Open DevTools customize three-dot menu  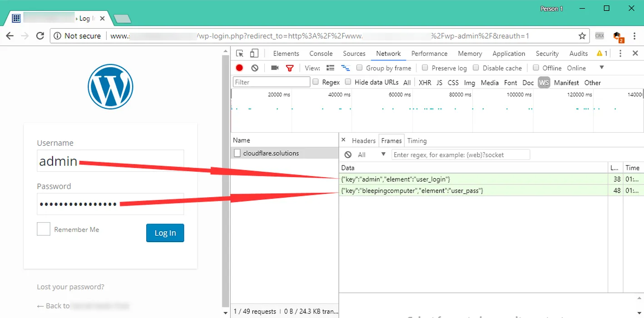pyautogui.click(x=620, y=54)
